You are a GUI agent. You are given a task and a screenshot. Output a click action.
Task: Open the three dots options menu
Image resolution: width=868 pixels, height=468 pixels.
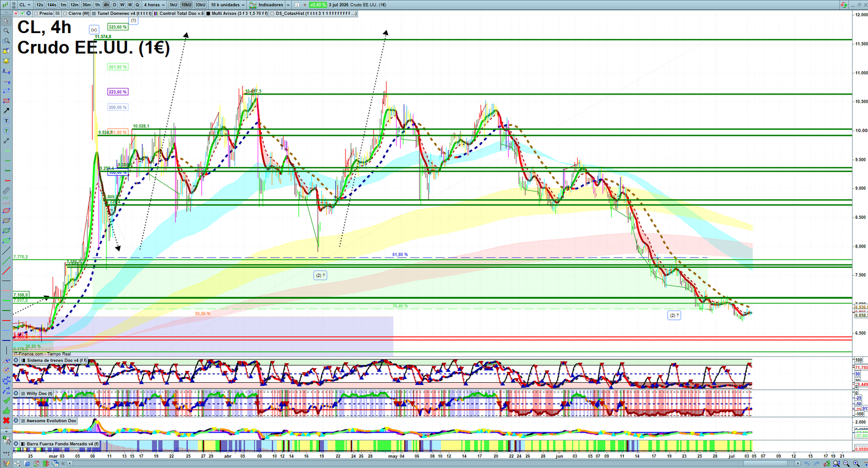coord(6,453)
